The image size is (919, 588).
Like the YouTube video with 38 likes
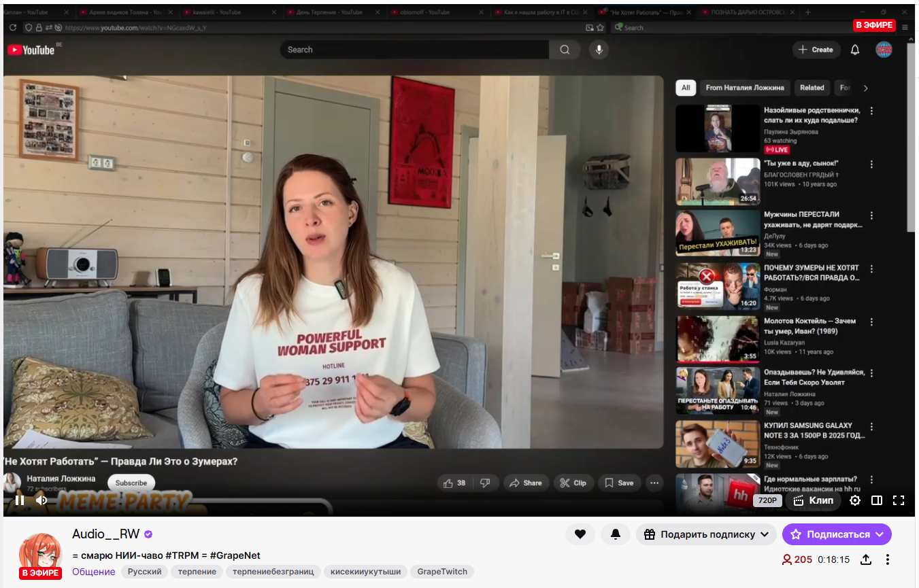point(454,483)
